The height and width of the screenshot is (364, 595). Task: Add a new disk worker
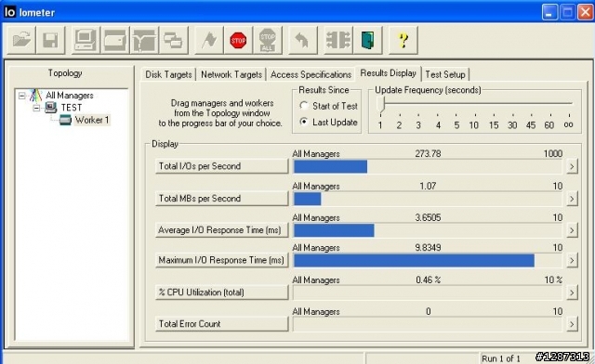coord(115,40)
